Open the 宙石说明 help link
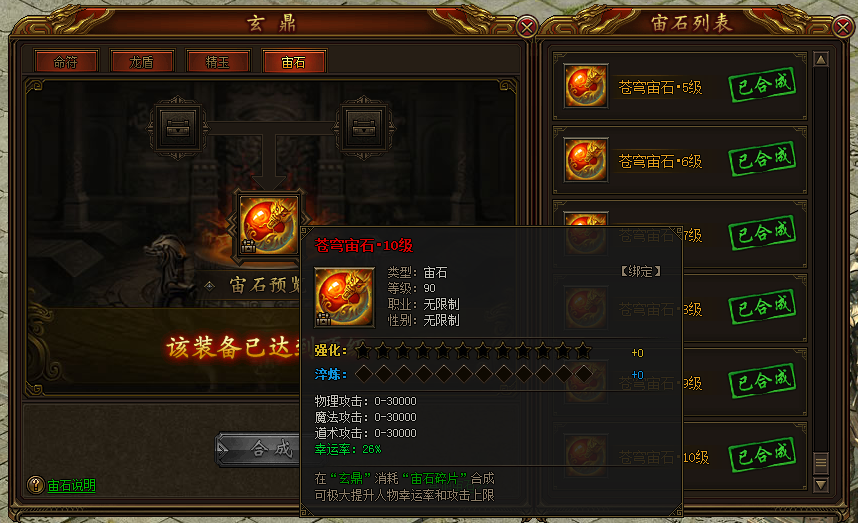 pyautogui.click(x=71, y=485)
